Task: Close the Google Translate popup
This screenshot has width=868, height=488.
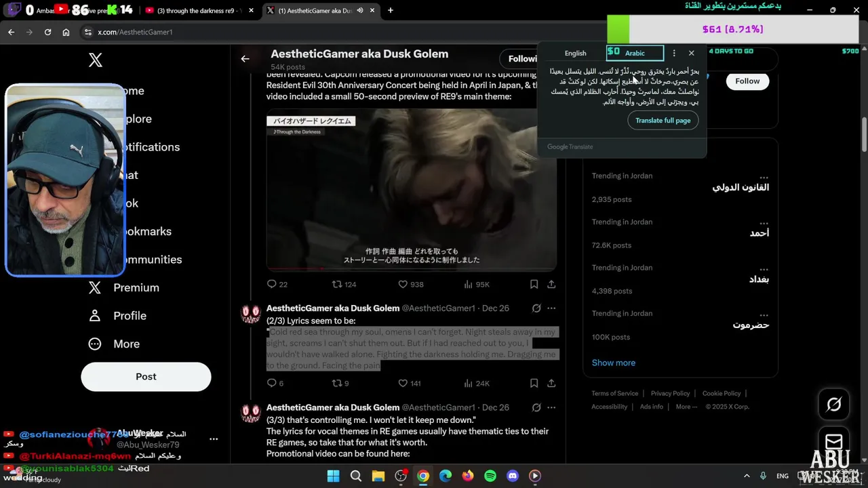Action: coord(691,53)
